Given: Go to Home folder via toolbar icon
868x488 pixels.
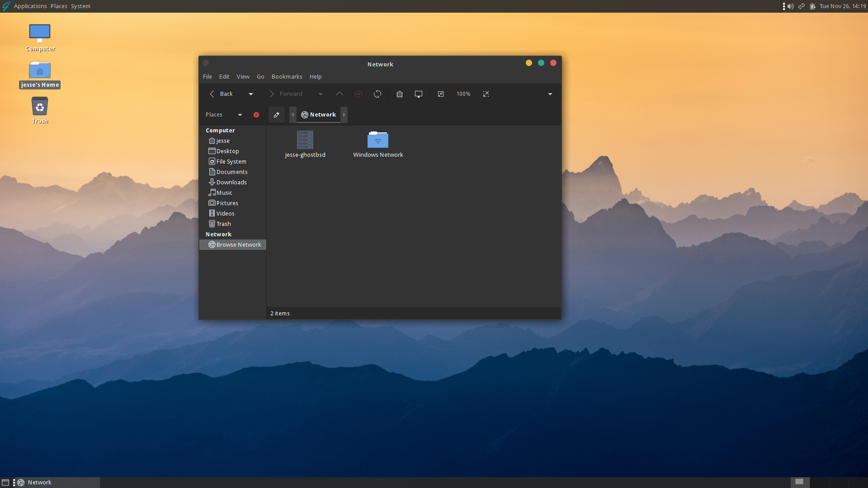Looking at the screenshot, I should [400, 94].
